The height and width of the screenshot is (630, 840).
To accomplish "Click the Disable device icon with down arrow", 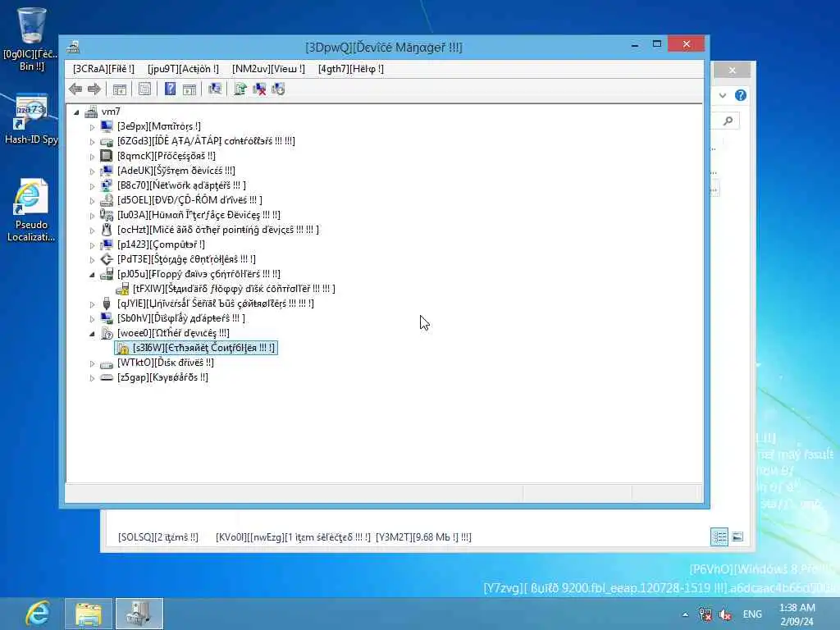I will [278, 89].
